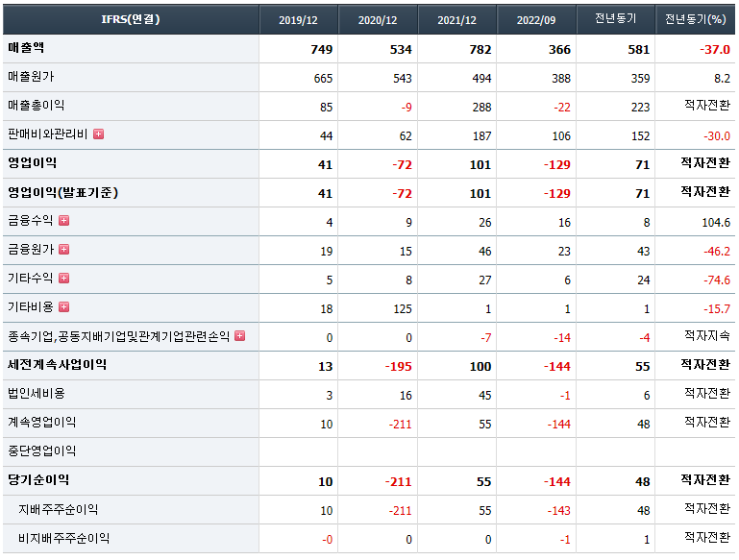Screen dimensions: 739x560
Task: Expand 종속기업,공동지배기업및관계기업관련손익 plus icon
Action: click(x=240, y=336)
